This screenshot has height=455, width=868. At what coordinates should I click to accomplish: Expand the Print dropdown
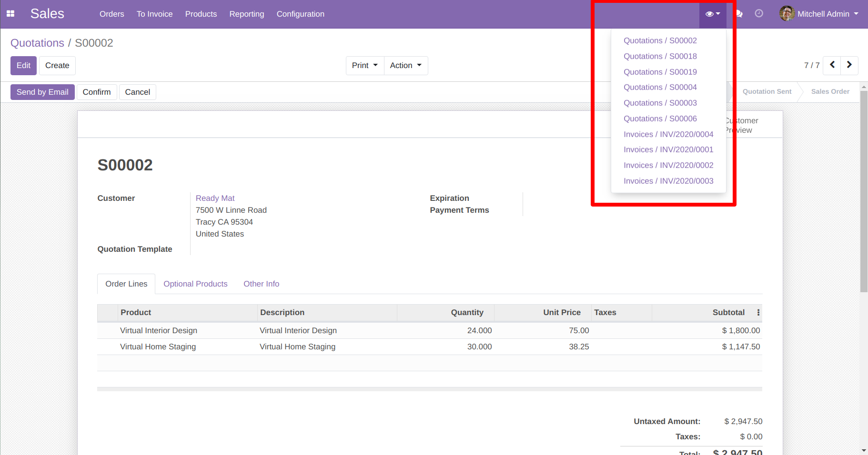click(x=364, y=66)
